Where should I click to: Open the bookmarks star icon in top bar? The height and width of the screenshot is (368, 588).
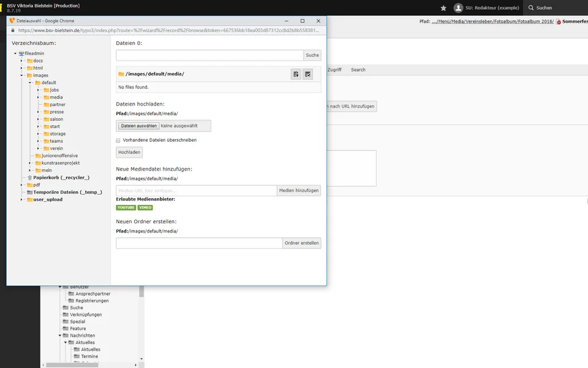pyautogui.click(x=443, y=8)
